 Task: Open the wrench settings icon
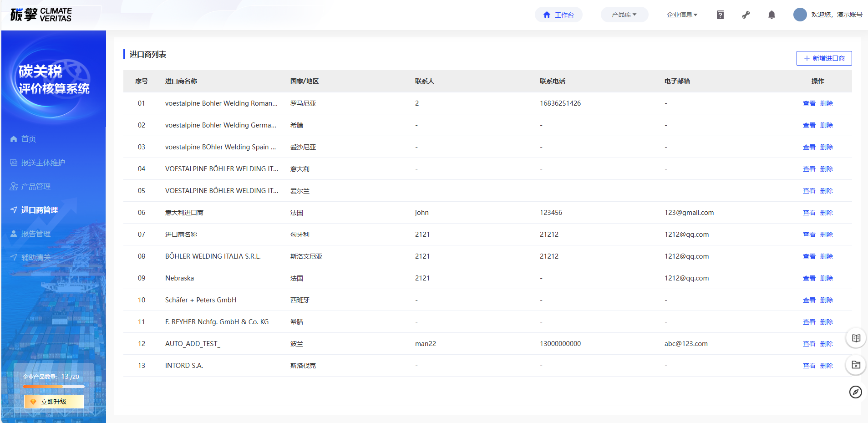click(x=746, y=15)
